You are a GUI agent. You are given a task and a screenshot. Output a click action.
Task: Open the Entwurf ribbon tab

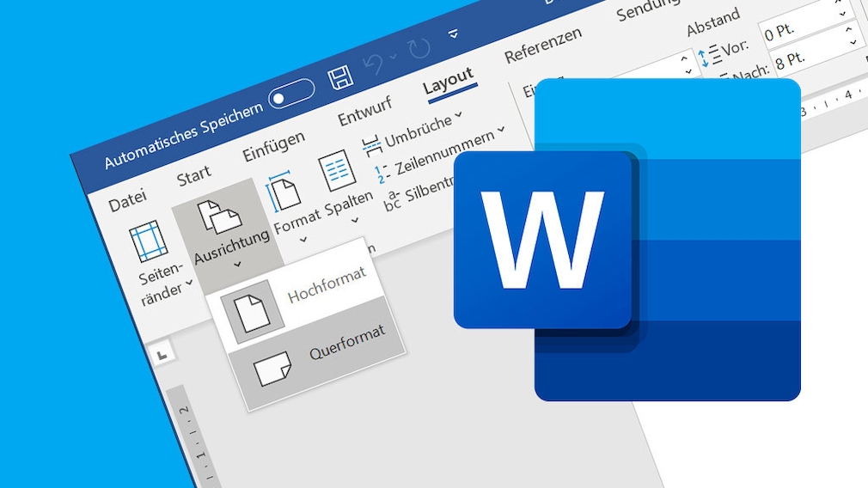coord(365,111)
